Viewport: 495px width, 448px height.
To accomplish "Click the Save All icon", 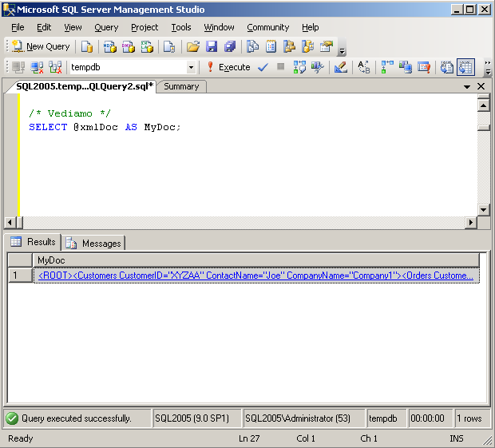I will coord(230,47).
